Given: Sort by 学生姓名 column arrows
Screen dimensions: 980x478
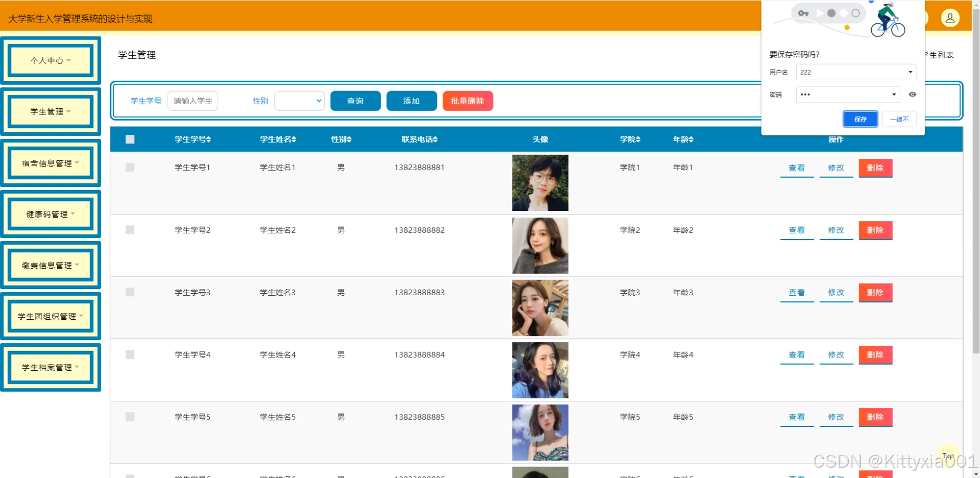Looking at the screenshot, I should click(x=294, y=140).
